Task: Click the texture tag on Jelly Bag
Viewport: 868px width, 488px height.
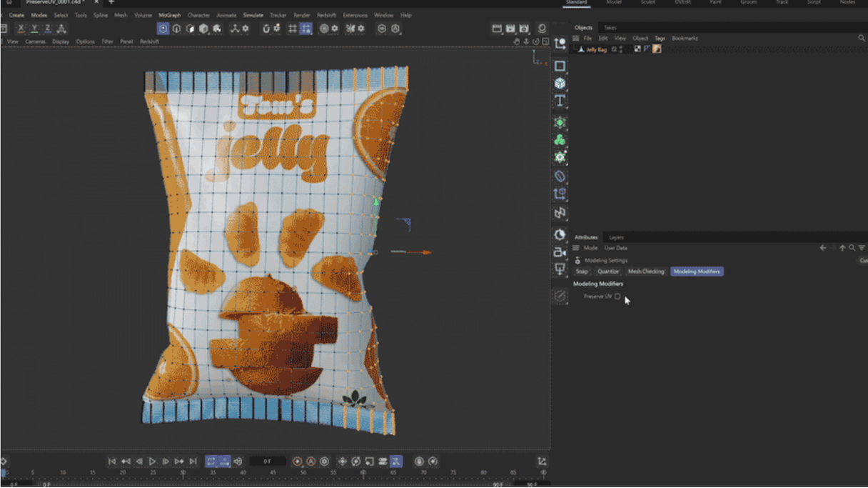Action: click(x=657, y=49)
